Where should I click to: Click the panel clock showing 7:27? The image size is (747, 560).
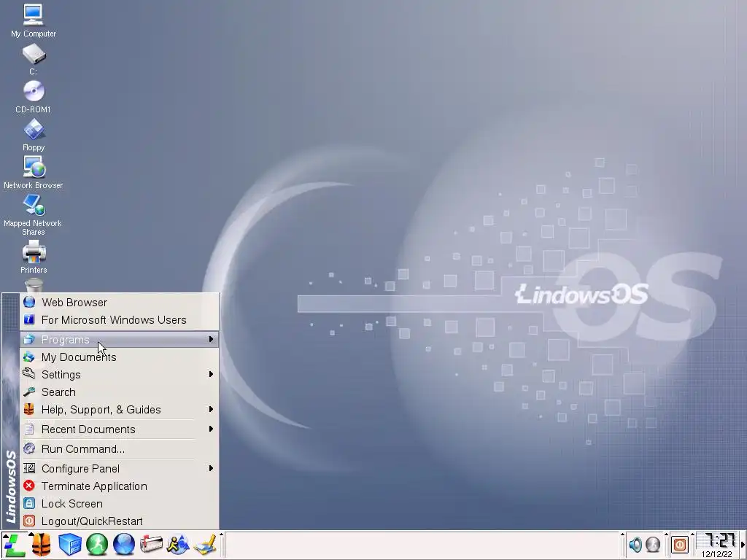point(719,540)
